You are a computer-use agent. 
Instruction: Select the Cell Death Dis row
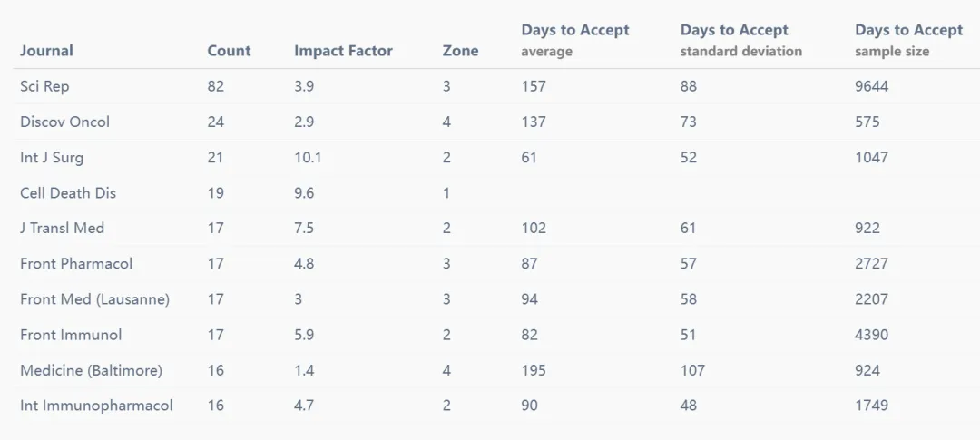pos(490,193)
